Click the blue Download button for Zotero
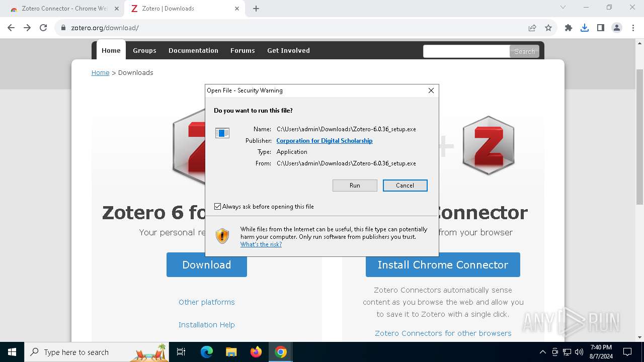644x362 pixels. 207,265
